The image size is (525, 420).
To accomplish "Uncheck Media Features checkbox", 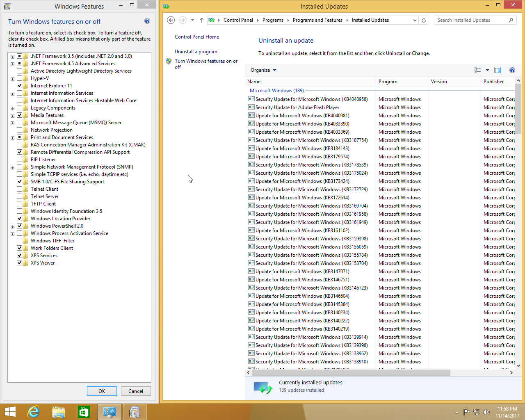I will [x=19, y=115].
